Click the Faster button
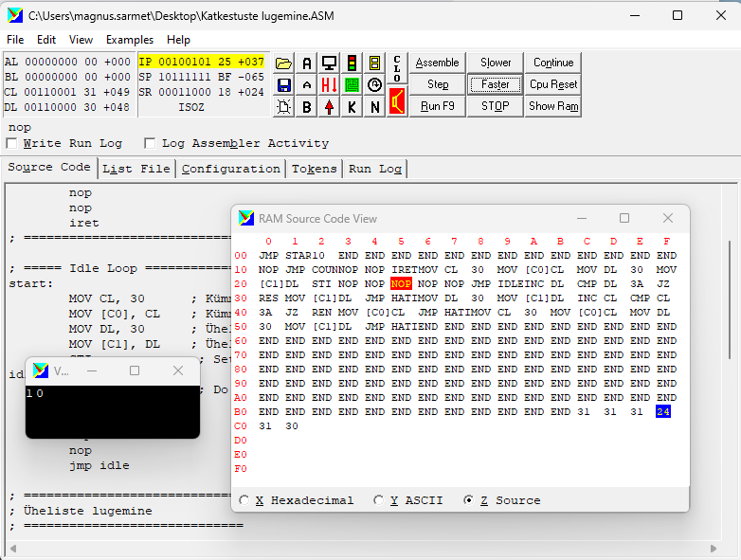 tap(496, 84)
